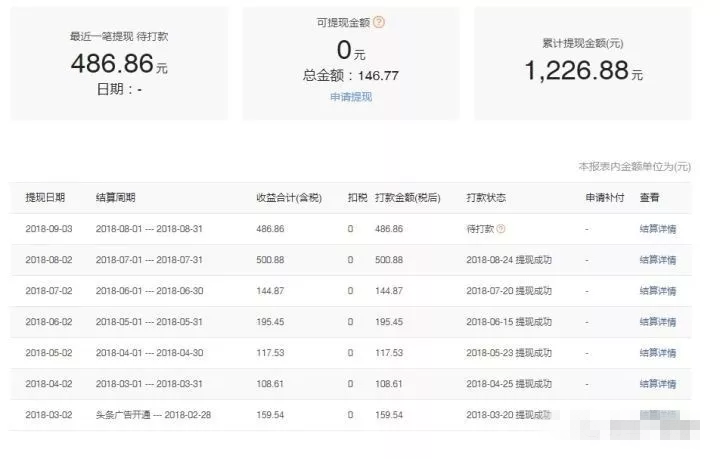
Task: Click status 2018-03-20 提现成功
Action: [509, 414]
